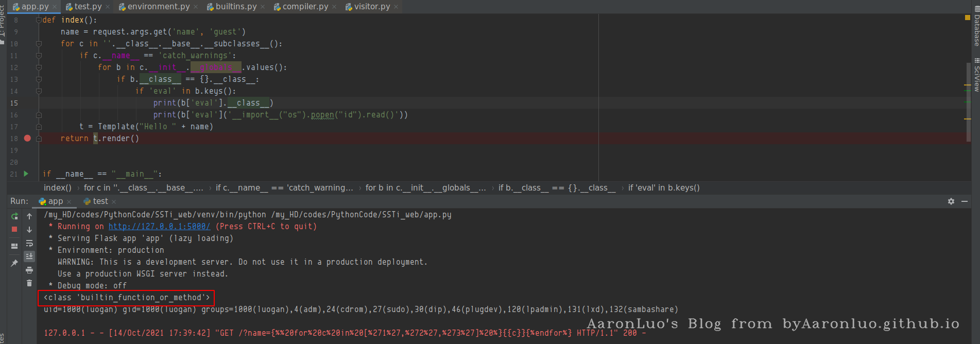The height and width of the screenshot is (344, 980).
Task: Click the "for c in ''.__class__" breadcrumb
Action: 144,188
